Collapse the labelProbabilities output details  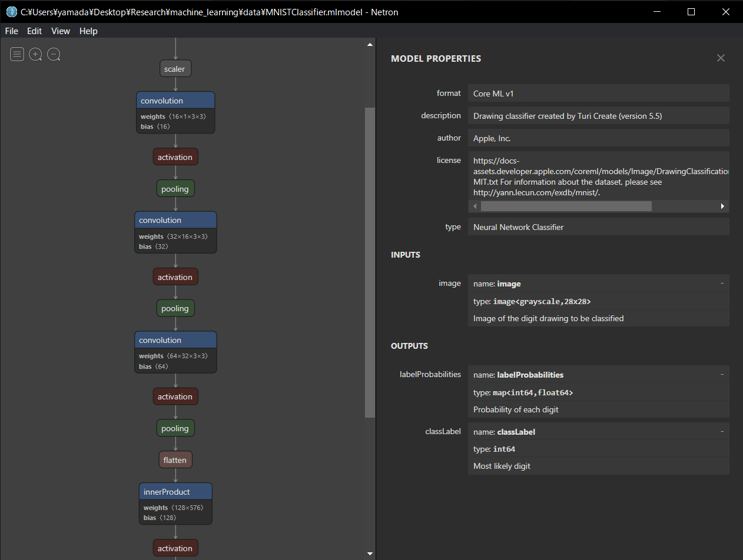722,375
